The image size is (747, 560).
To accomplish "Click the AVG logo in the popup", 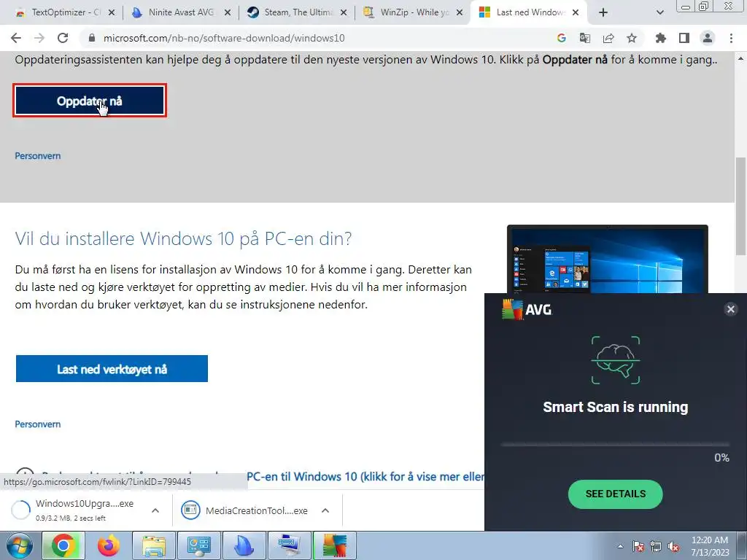I will tap(527, 309).
